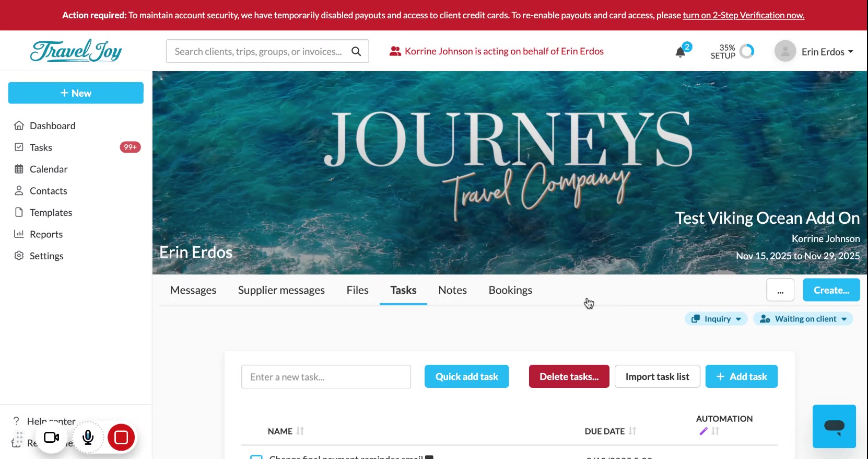Toggle the camera recording icon
This screenshot has width=868, height=459.
[x=51, y=437]
